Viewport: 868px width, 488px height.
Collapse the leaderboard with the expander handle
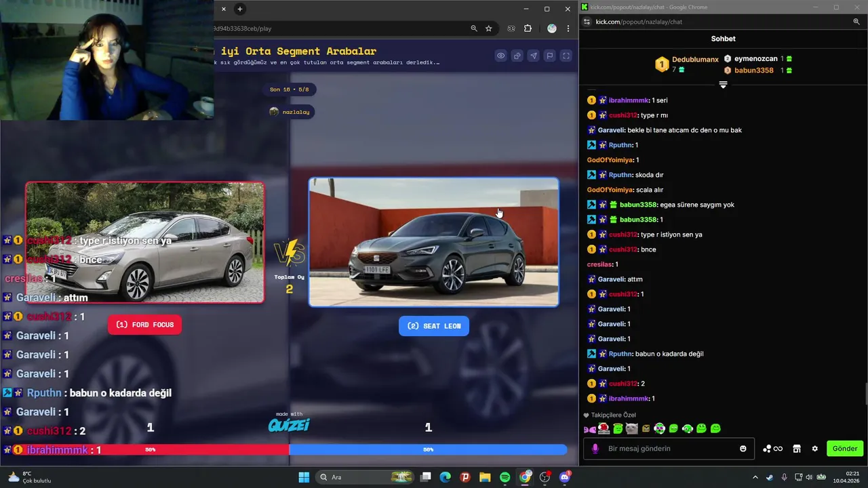pos(723,85)
